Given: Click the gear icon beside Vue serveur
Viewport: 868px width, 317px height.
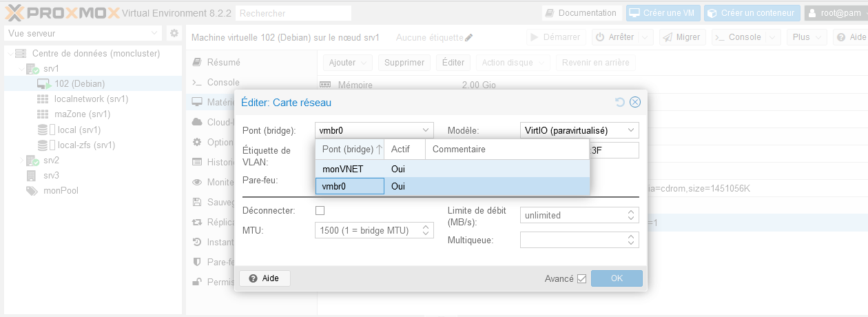Looking at the screenshot, I should [174, 33].
